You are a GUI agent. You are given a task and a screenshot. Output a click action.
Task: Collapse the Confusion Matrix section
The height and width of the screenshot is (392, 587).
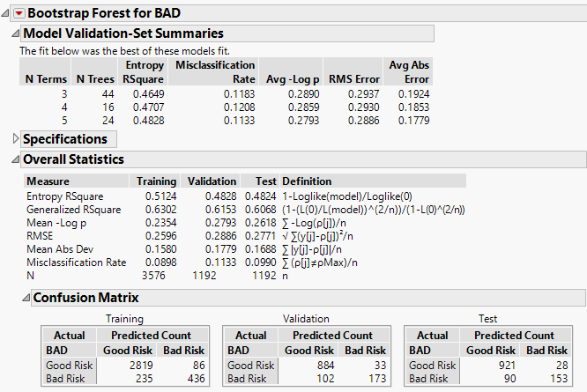pos(25,298)
